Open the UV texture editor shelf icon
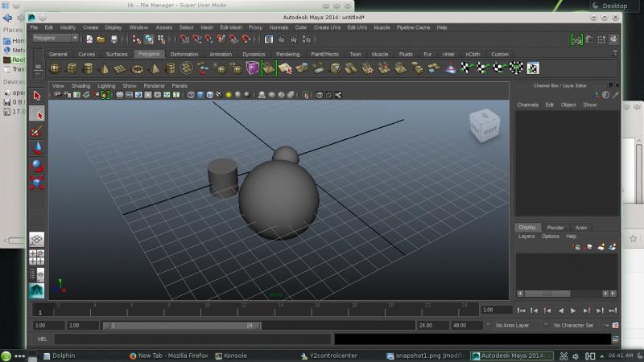Image resolution: width=644 pixels, height=362 pixels. click(x=533, y=68)
